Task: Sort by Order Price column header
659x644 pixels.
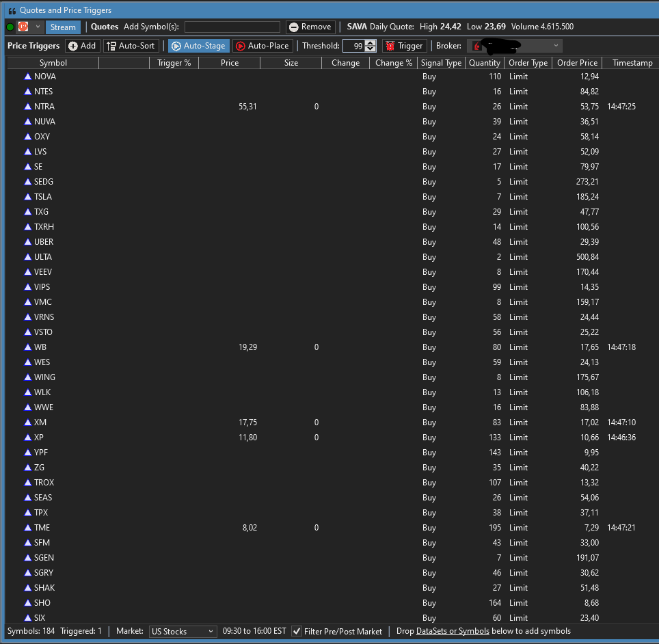Action: (x=577, y=63)
